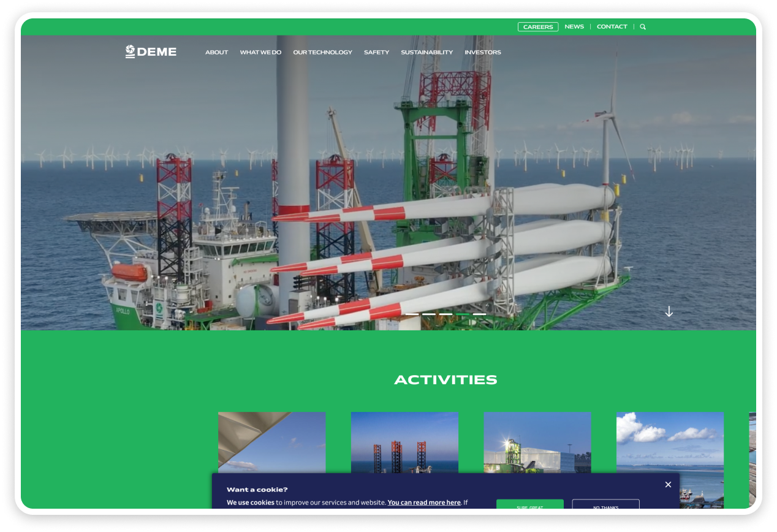The width and height of the screenshot is (777, 532).
Task: Open the search magnifier icon
Action: point(643,27)
